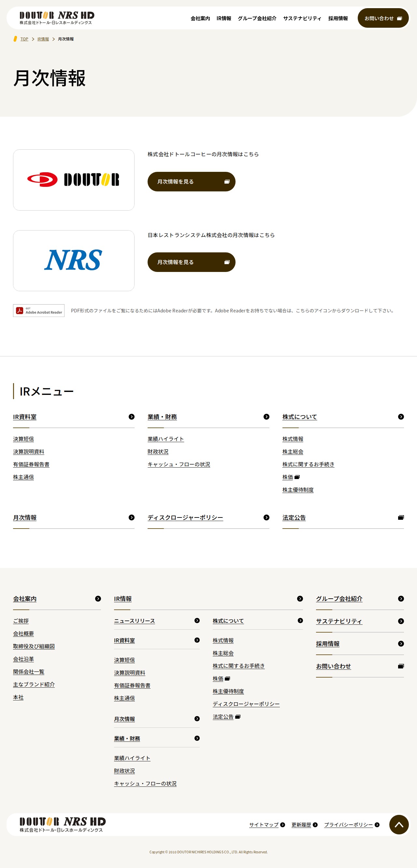Click arrow icon beside footer 採用情報
This screenshot has height=868, width=417.
click(401, 644)
